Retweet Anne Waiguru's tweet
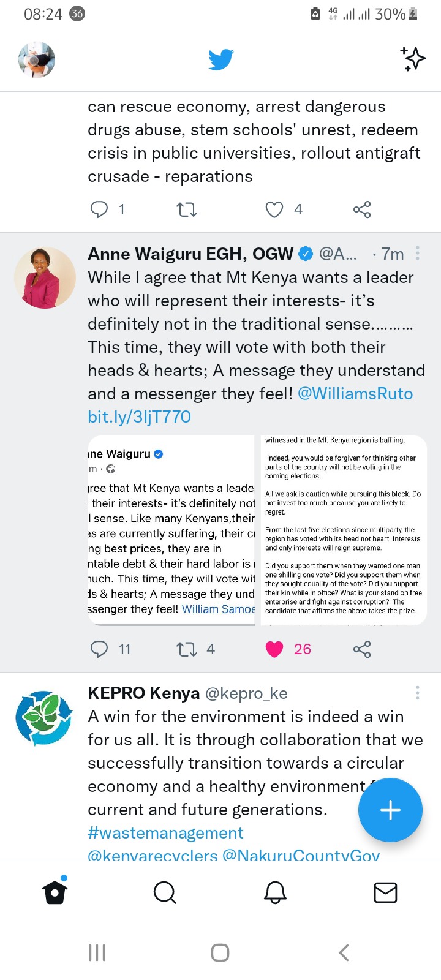The height and width of the screenshot is (980, 441). [x=187, y=649]
